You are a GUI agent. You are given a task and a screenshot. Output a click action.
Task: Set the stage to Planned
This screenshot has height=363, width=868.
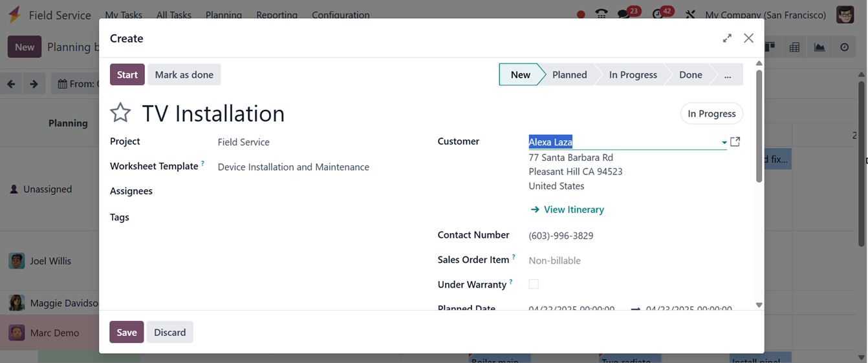coord(569,75)
